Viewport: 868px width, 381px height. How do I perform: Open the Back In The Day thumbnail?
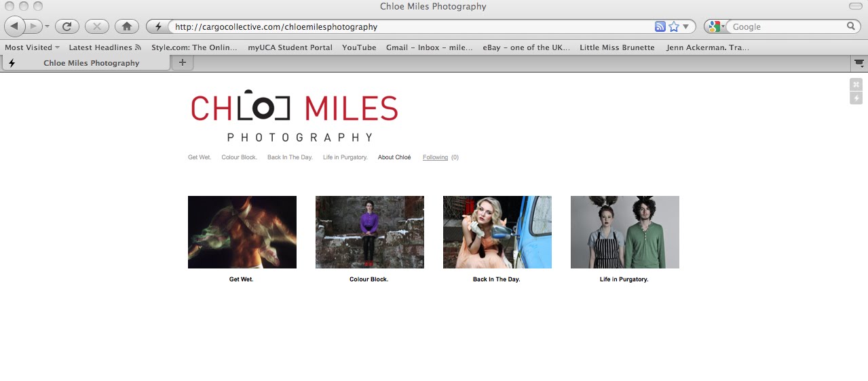coord(497,232)
